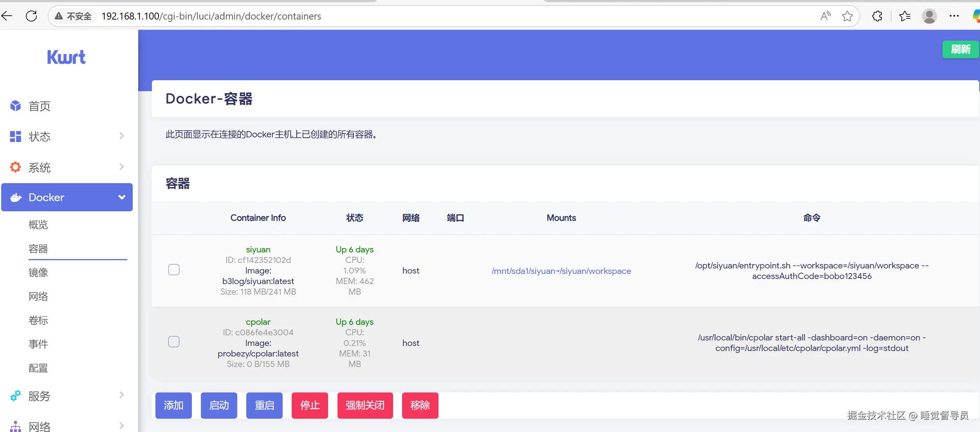980x432 pixels.
Task: Switch to the 镜像 submenu
Action: [x=38, y=272]
